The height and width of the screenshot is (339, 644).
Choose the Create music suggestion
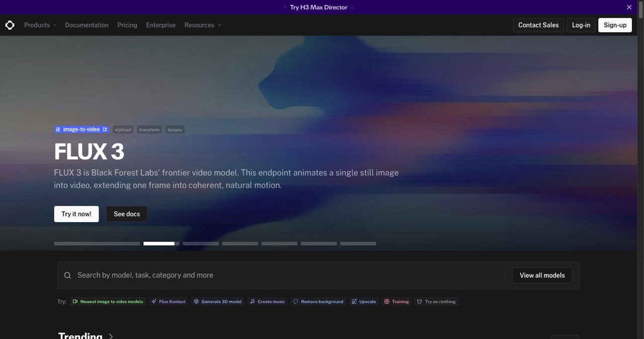click(268, 302)
